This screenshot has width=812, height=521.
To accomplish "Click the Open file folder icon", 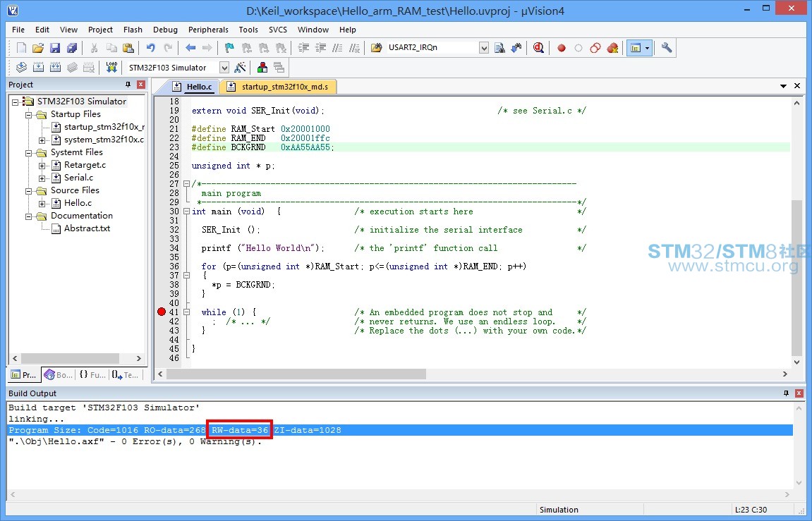I will [38, 48].
